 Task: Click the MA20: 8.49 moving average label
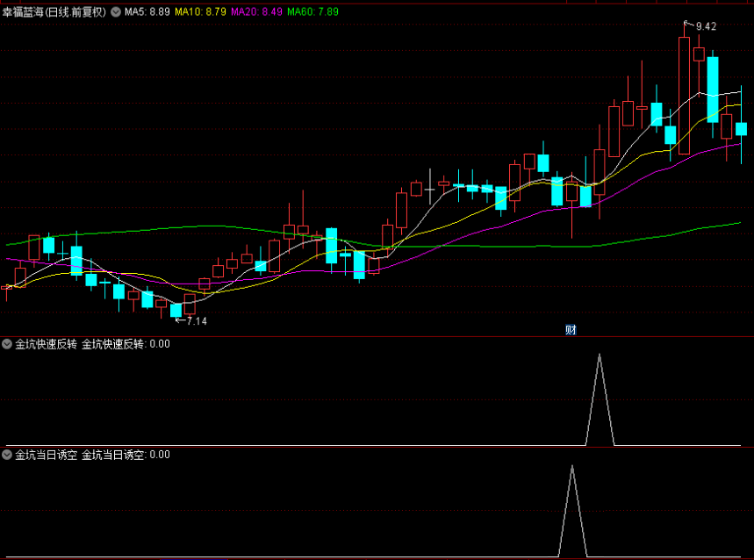click(x=256, y=12)
